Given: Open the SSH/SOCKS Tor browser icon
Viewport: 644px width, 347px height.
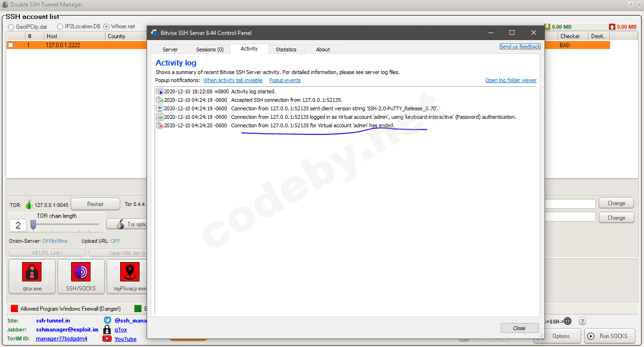Looking at the screenshot, I should pos(81,272).
